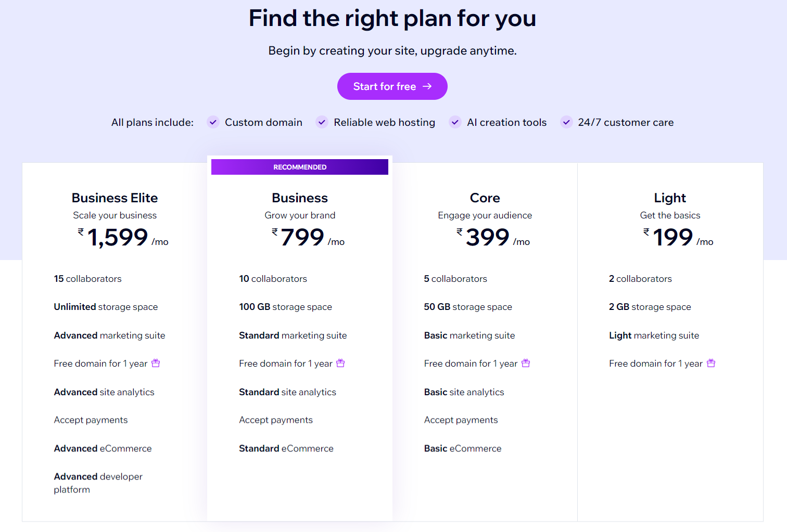Click Unlimited storage space in Business Elite

click(x=106, y=307)
